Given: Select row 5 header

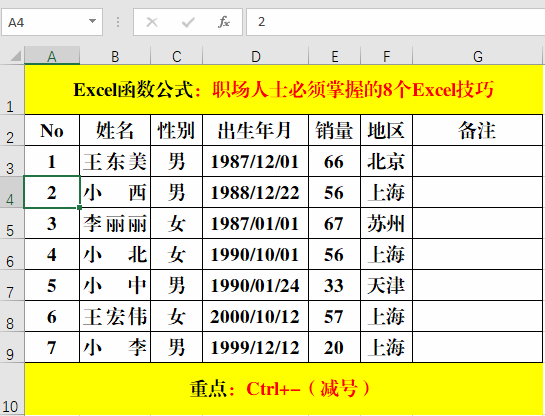Looking at the screenshot, I should coord(12,223).
